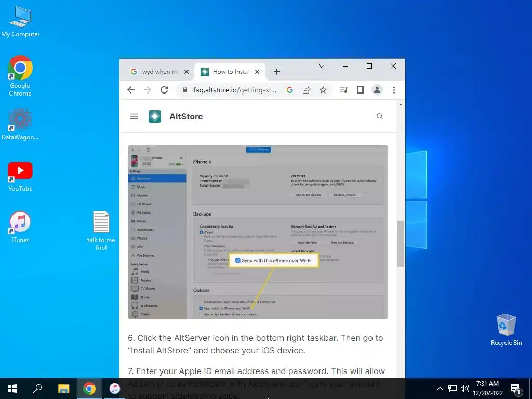The width and height of the screenshot is (532, 399).
Task: Reload the AltStore page
Action: coord(164,90)
